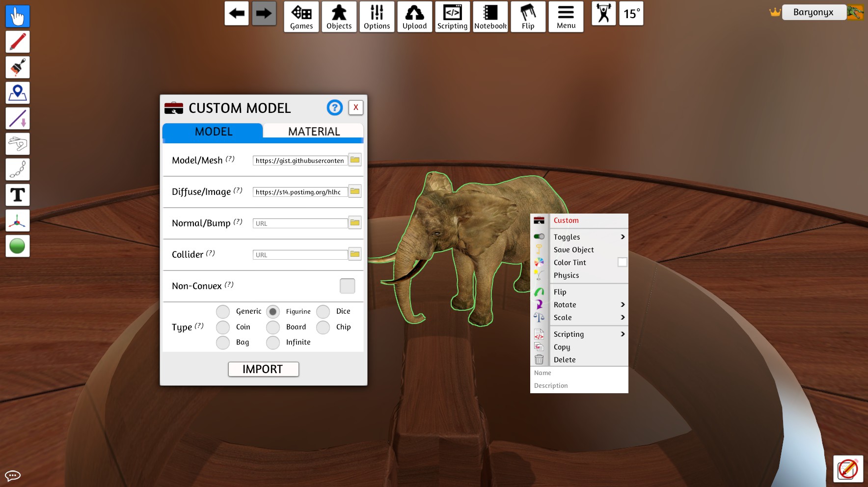Select the Infinite type radio button
Screen dimensions: 868x487
273,342
